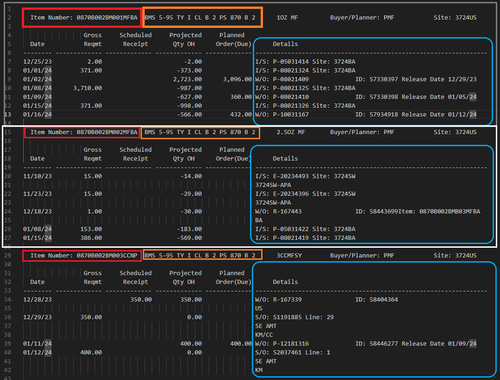500x380 pixels.
Task: Click the Item Number 0870B0028M002MFBA text
Action: [x=84, y=132]
